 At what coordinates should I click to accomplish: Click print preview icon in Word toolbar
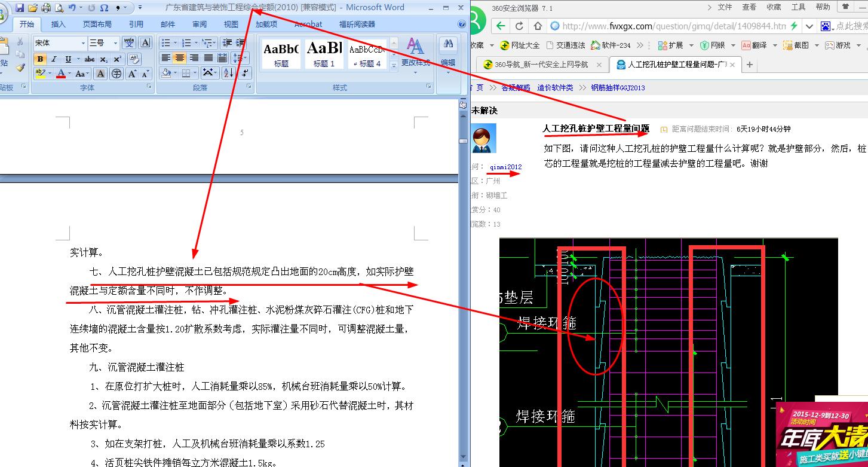[x=59, y=8]
